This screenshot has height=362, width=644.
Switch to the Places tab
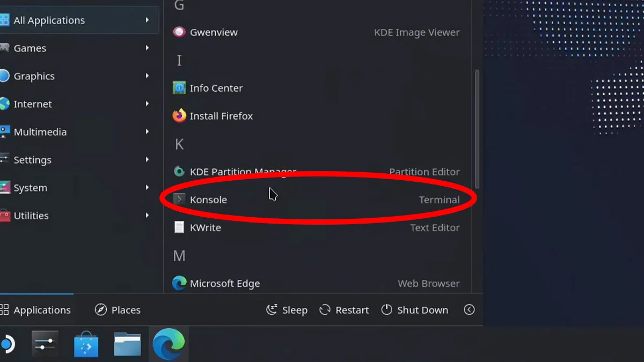pyautogui.click(x=118, y=310)
